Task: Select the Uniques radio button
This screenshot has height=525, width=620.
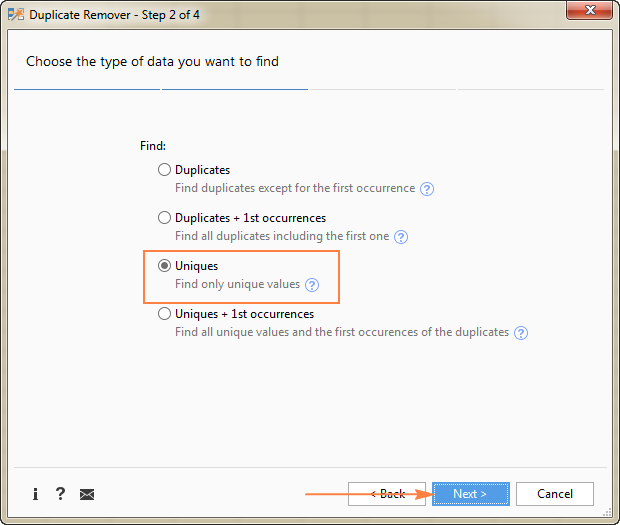Action: coord(165,266)
